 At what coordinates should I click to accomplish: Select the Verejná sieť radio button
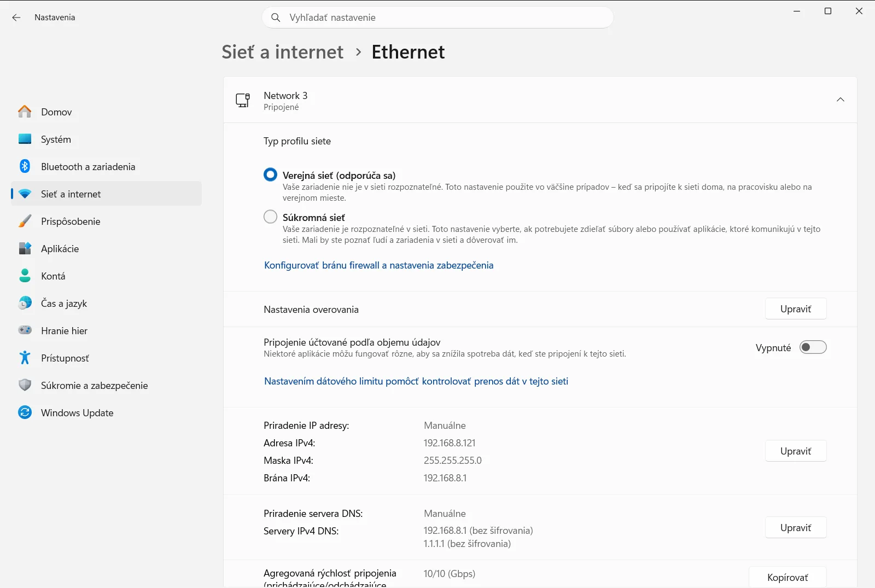(x=270, y=174)
